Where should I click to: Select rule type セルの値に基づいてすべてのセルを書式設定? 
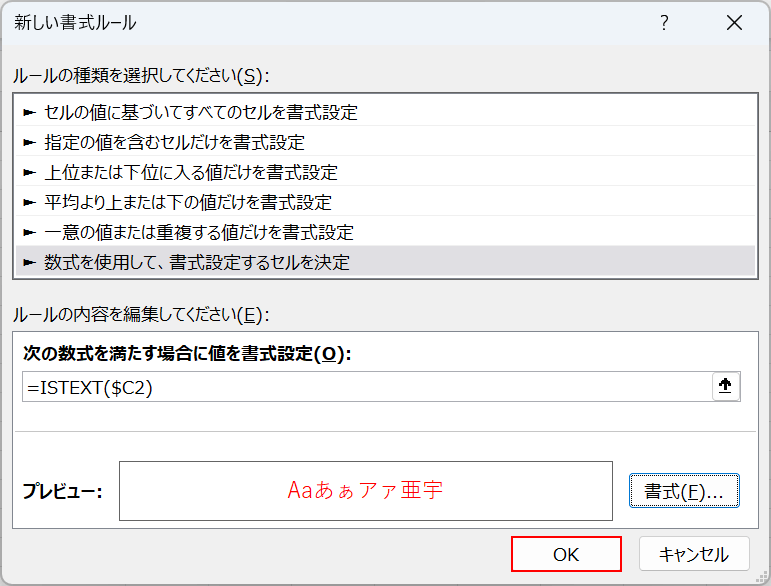(201, 113)
